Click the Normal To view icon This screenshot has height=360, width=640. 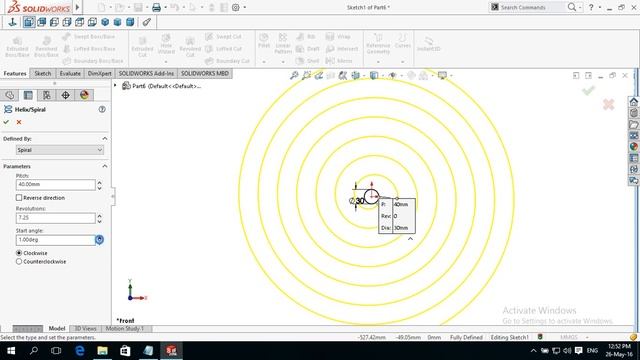(12, 22)
